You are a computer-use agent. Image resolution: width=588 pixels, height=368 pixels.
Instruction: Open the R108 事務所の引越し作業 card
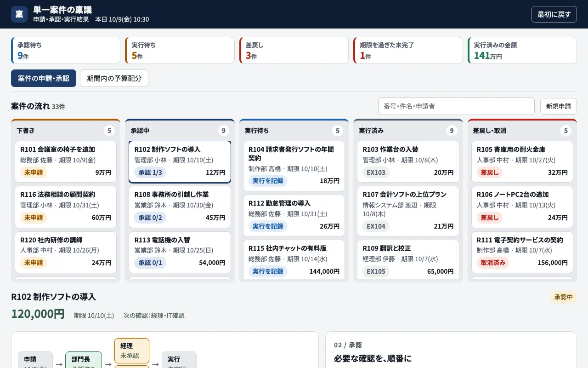tap(180, 207)
